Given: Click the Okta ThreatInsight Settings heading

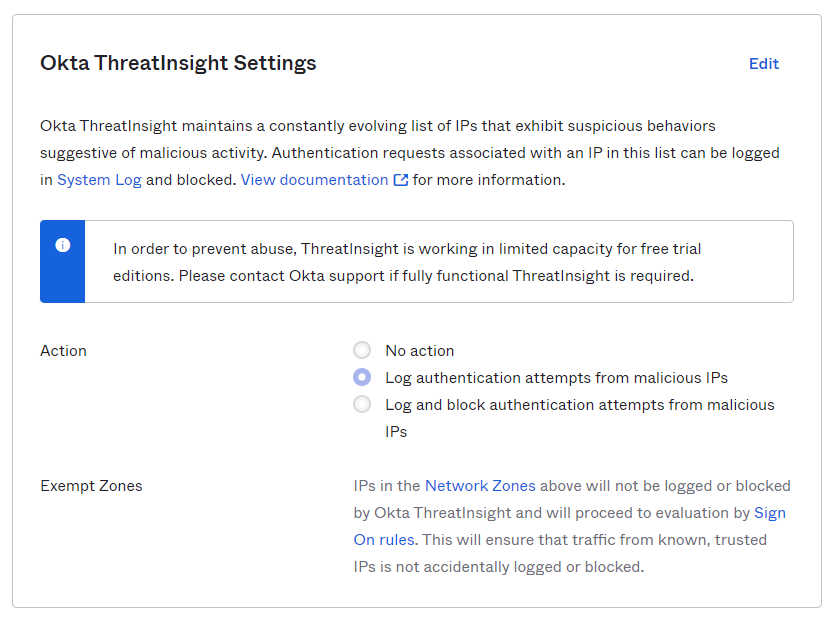Looking at the screenshot, I should pyautogui.click(x=178, y=63).
